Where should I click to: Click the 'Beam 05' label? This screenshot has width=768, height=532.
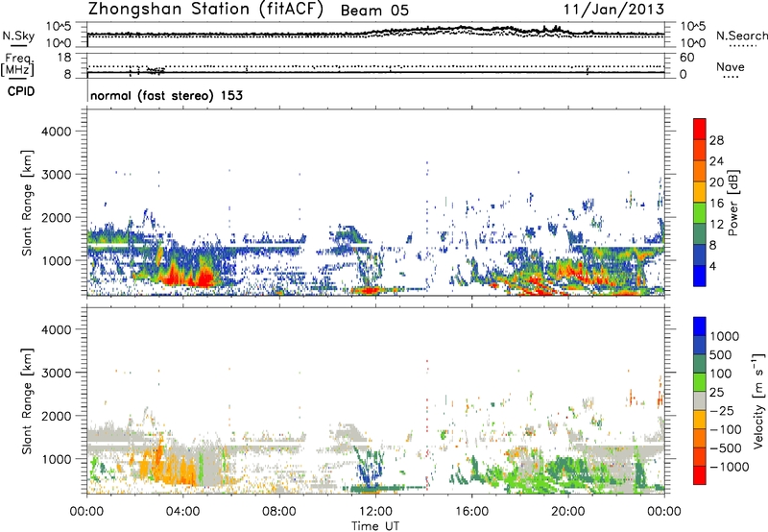click(374, 11)
